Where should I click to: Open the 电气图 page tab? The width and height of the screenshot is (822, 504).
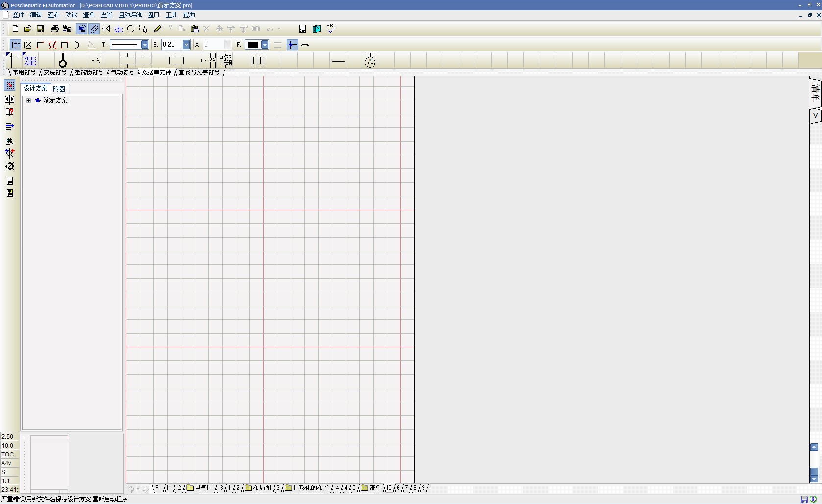(200, 488)
